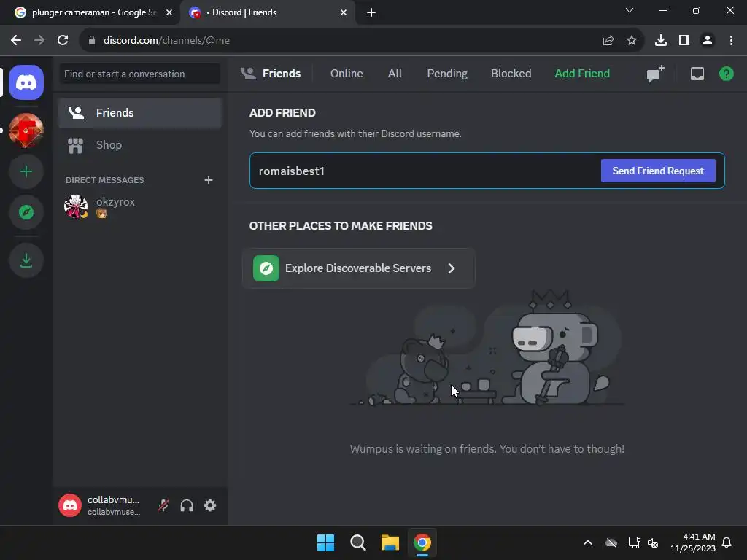
Task: Open okzyrox direct message
Action: (x=140, y=206)
